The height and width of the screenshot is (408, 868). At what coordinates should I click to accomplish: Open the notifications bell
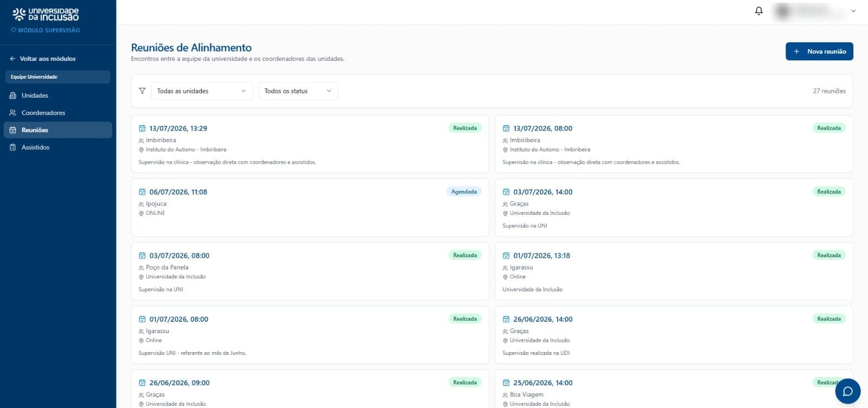coord(759,11)
